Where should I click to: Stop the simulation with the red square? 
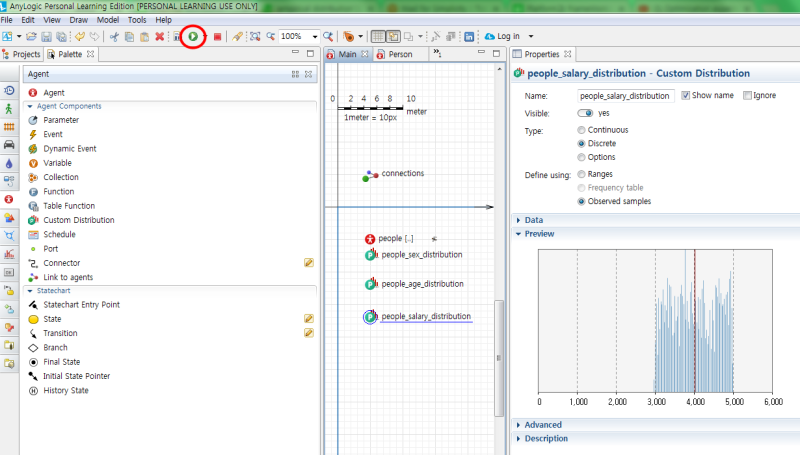[217, 37]
